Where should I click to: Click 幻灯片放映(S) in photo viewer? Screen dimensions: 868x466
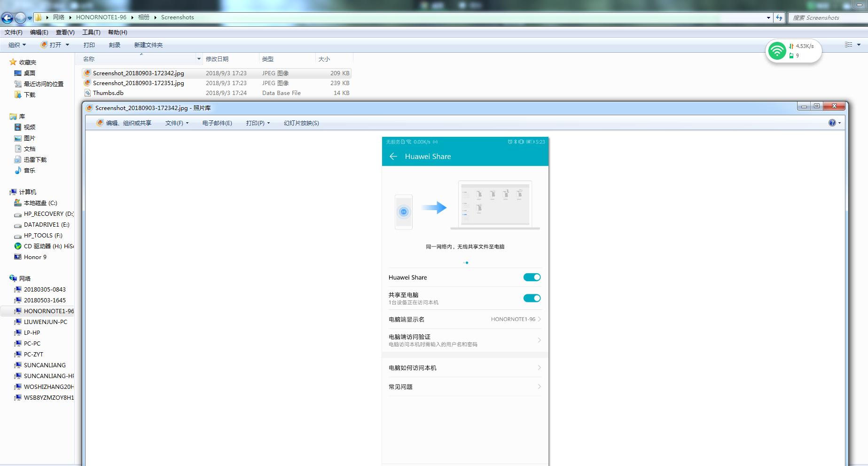tap(301, 123)
